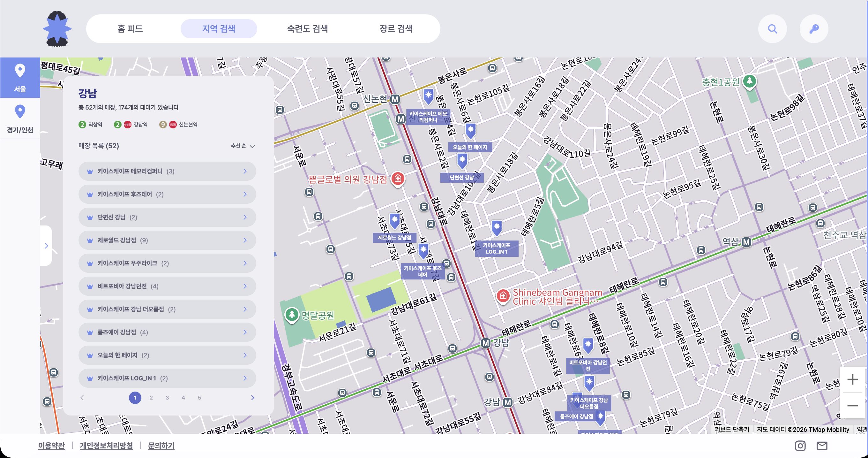Screen dimensions: 868x458
Task: Expand 키이스케이프 우주라이크 store row
Action: coord(167,263)
